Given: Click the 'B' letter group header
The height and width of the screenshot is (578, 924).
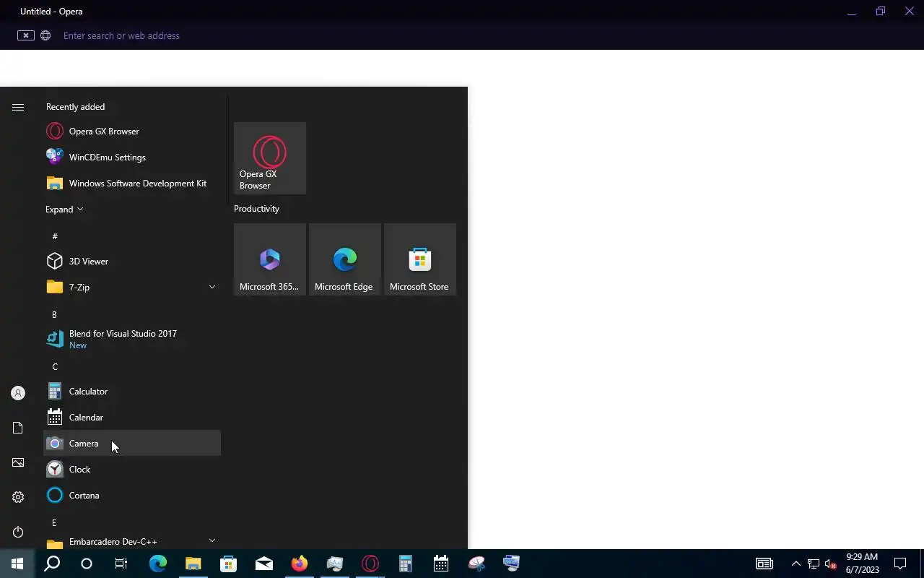Looking at the screenshot, I should 54,315.
